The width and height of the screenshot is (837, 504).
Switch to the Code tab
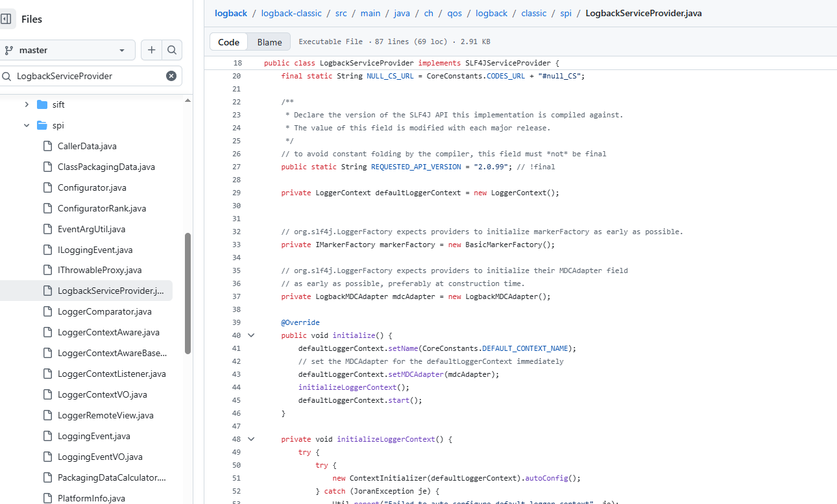coord(228,42)
